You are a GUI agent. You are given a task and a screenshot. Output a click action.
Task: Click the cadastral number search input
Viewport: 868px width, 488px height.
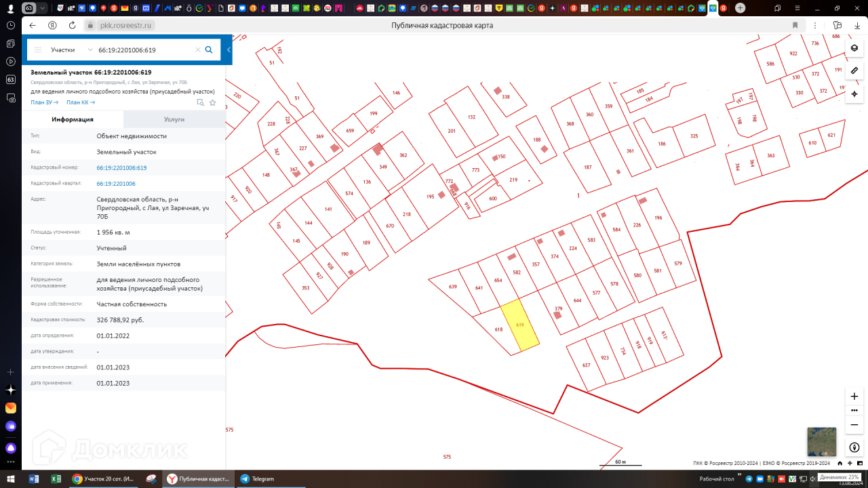144,49
